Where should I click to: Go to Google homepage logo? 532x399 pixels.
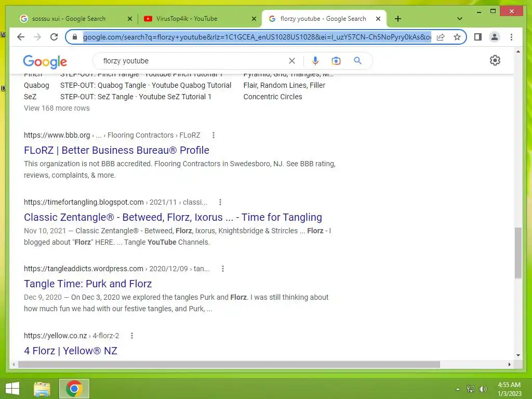45,61
